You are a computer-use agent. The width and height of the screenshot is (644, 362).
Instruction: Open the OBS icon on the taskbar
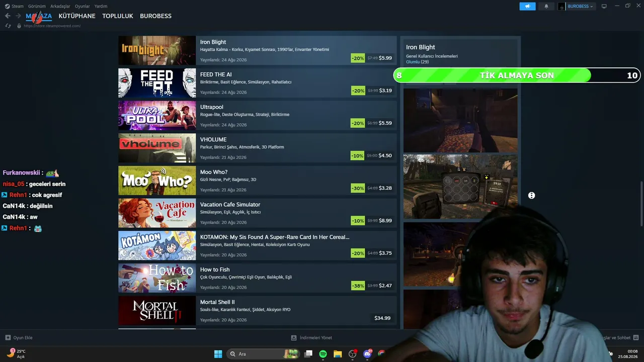click(353, 354)
